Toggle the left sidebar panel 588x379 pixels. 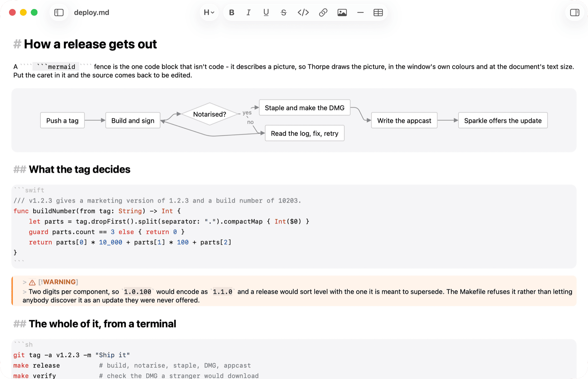(59, 13)
